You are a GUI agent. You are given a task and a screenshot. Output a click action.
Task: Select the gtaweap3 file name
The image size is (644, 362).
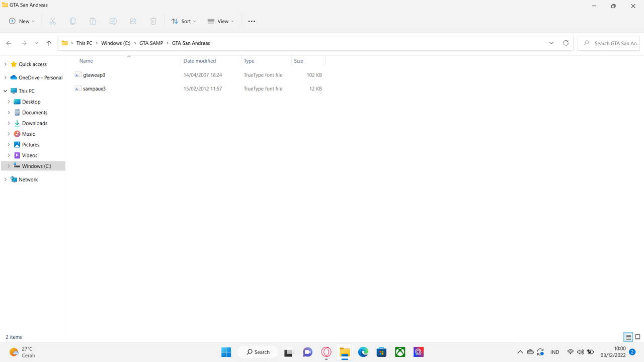click(x=94, y=75)
